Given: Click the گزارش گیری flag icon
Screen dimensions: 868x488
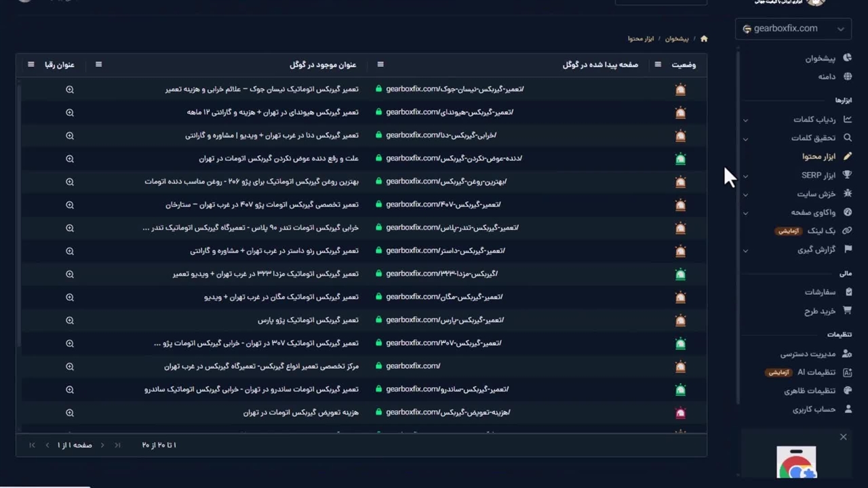Looking at the screenshot, I should 847,249.
